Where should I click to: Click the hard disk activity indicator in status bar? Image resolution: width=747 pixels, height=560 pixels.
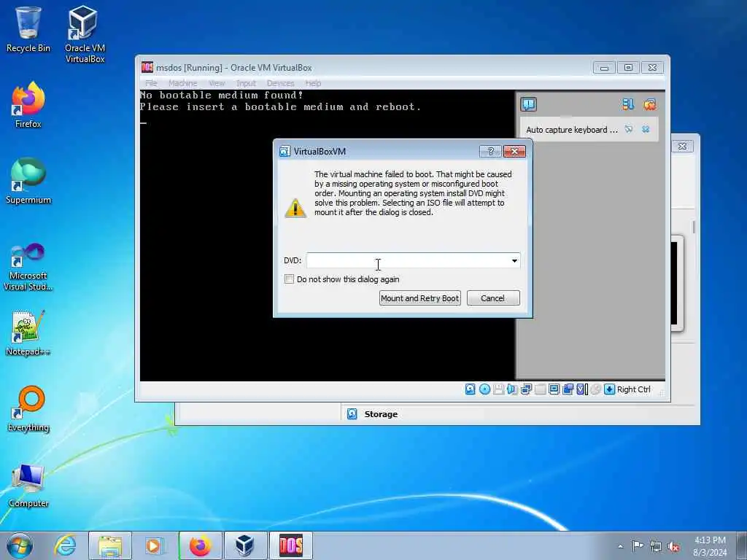[471, 389]
